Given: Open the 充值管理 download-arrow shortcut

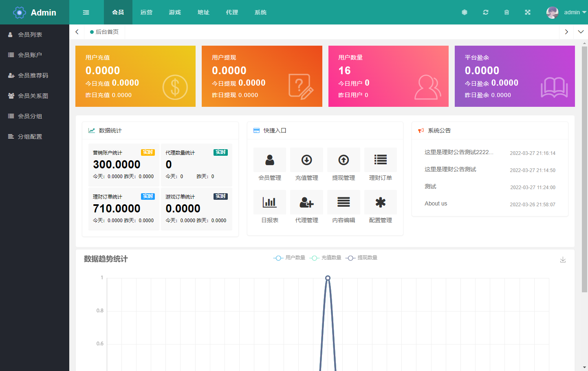Looking at the screenshot, I should coord(307,160).
